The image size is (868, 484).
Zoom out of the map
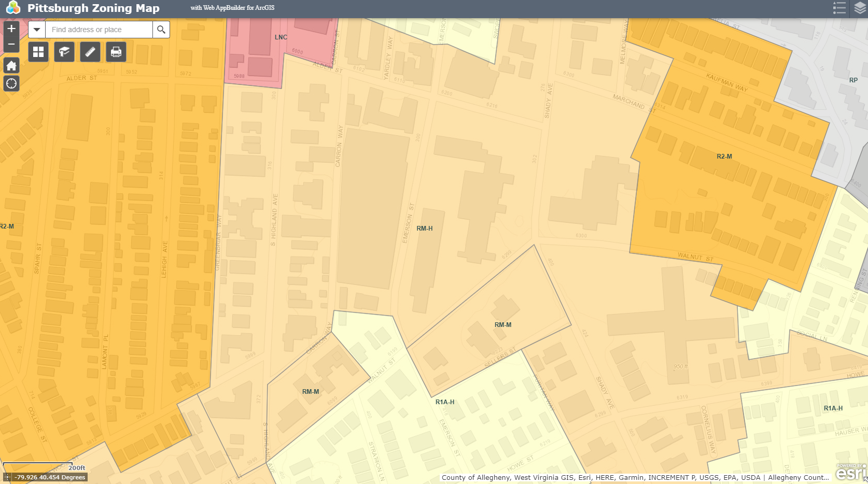click(11, 45)
